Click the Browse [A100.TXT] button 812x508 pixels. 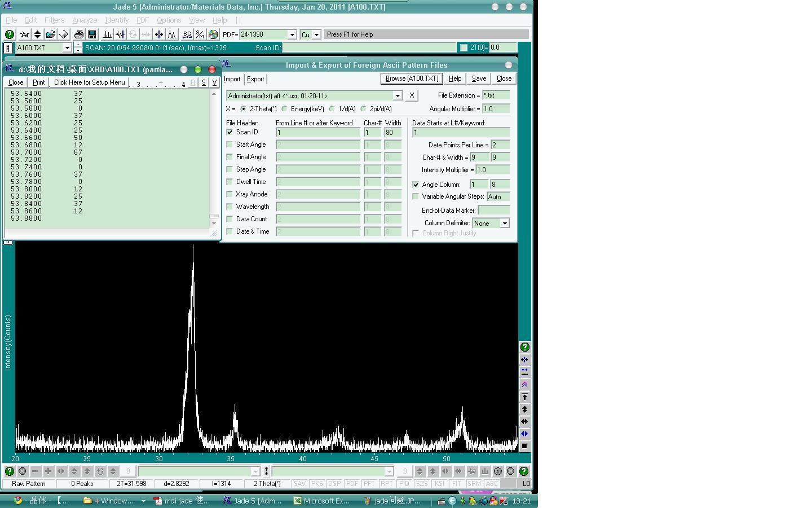412,78
